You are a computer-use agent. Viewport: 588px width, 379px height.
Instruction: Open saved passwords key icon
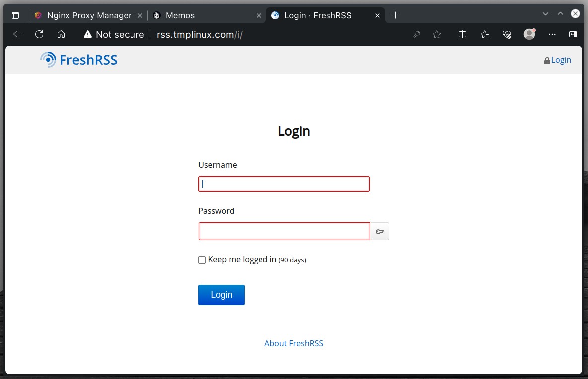(x=417, y=35)
